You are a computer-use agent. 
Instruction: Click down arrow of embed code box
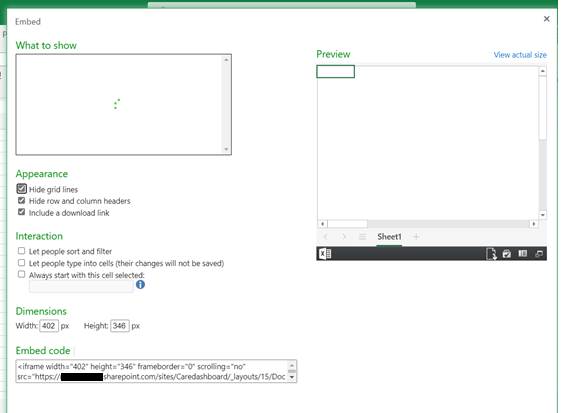292,377
